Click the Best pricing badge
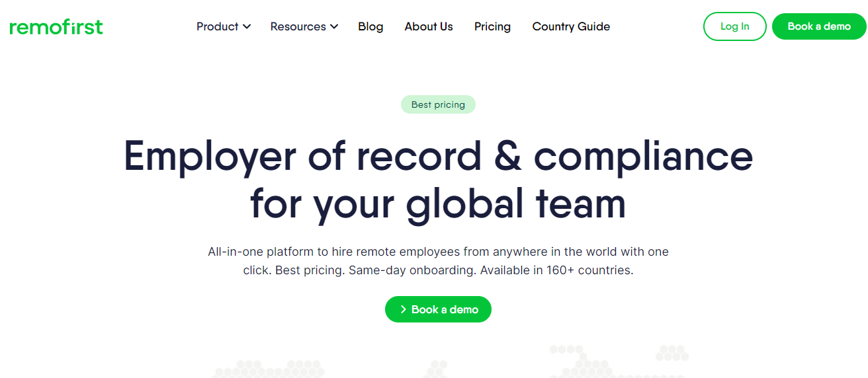Image resolution: width=868 pixels, height=378 pixels. tap(438, 104)
